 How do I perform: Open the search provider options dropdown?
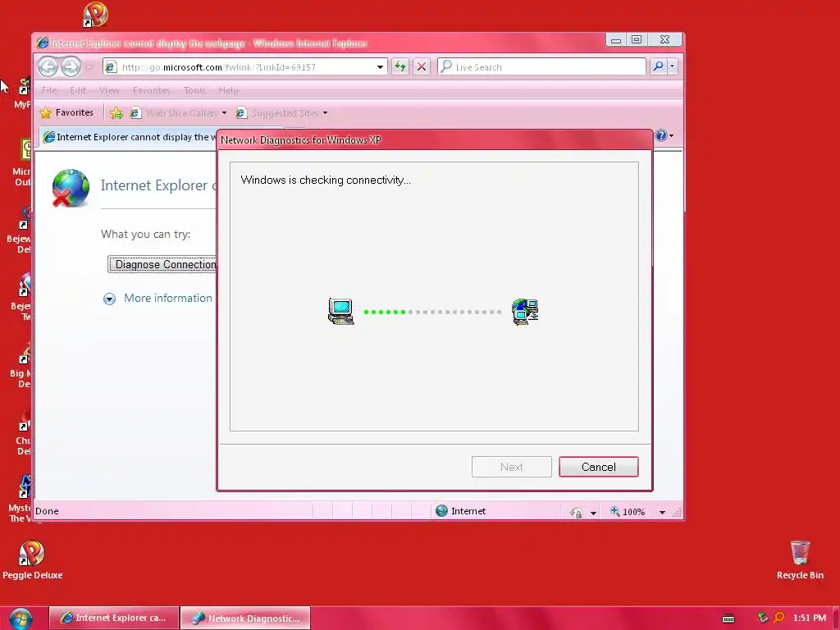[673, 66]
